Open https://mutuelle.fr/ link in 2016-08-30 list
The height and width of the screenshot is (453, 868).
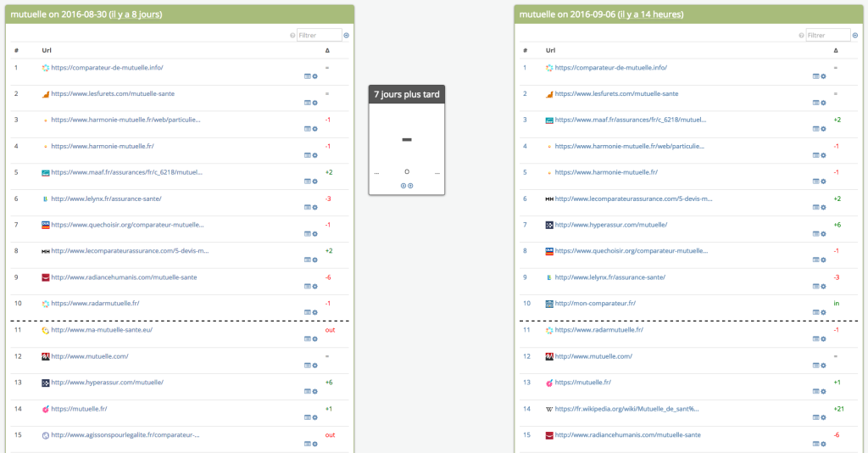coord(79,409)
